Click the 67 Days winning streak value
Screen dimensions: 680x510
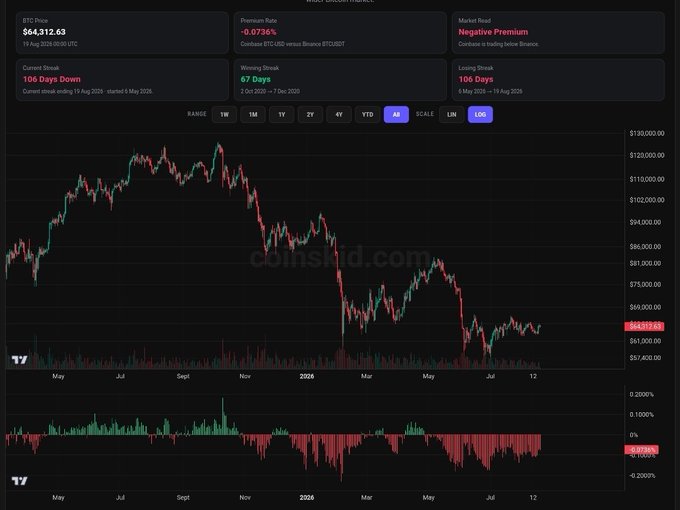255,79
